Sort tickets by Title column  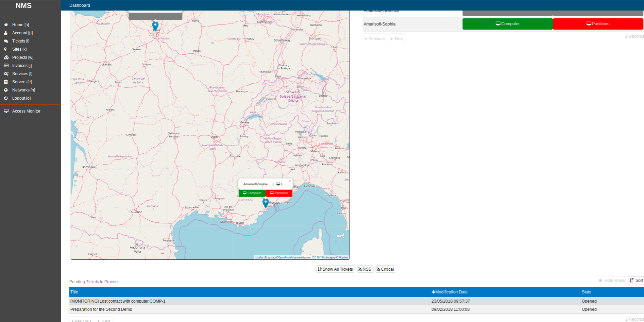[74, 292]
